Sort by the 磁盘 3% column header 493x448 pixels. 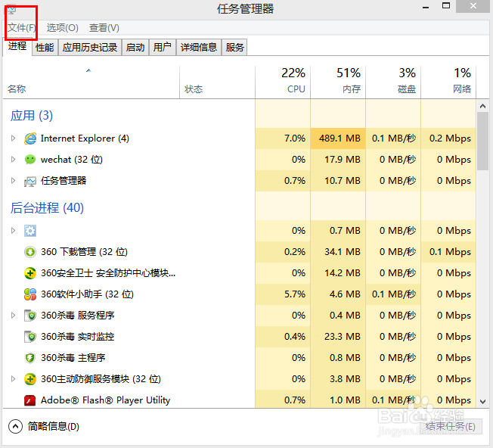click(x=393, y=82)
